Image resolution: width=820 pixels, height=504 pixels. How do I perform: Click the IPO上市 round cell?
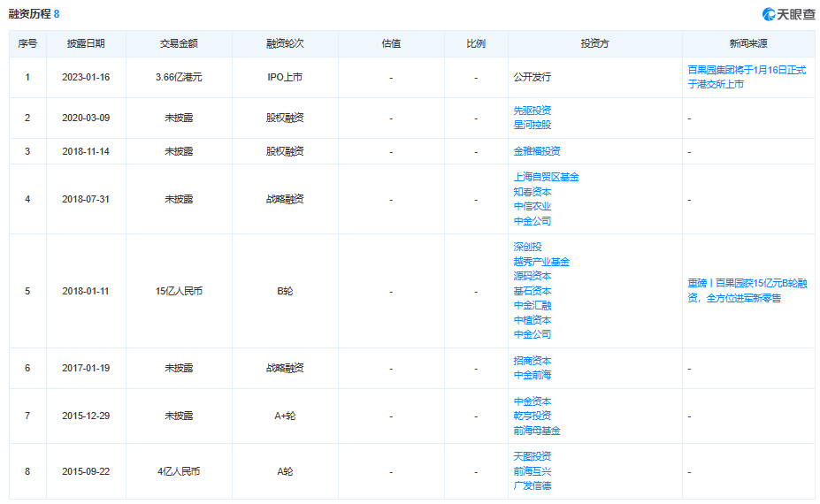[285, 77]
